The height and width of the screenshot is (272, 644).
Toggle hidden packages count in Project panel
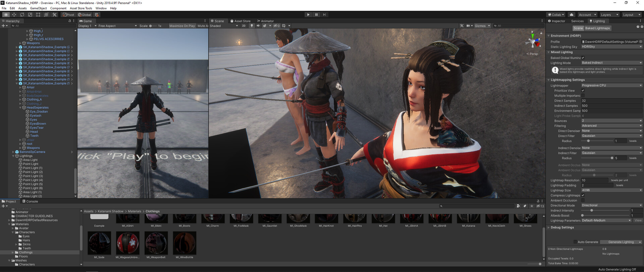(x=540, y=206)
